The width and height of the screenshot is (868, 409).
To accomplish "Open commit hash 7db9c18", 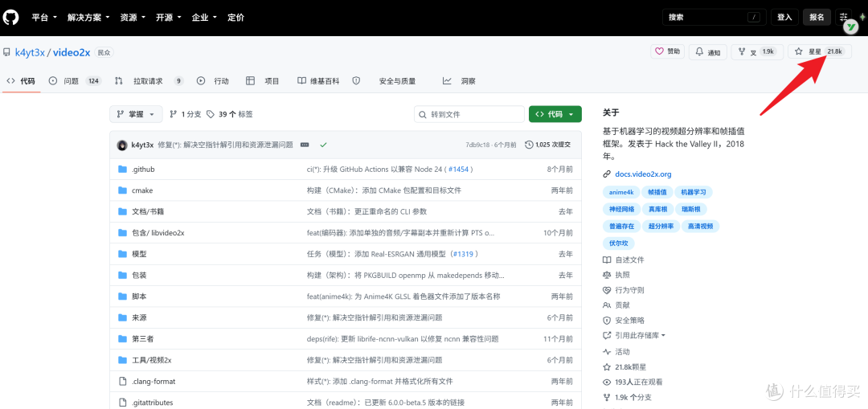I will point(477,145).
